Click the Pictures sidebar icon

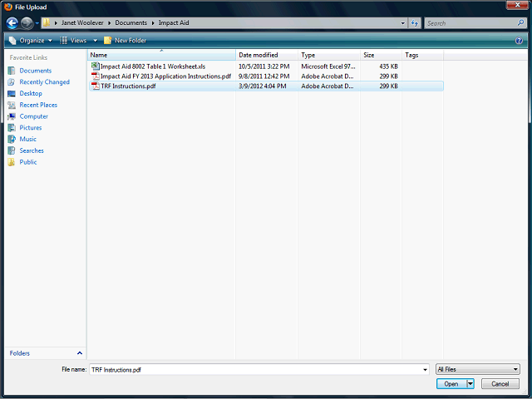click(12, 127)
